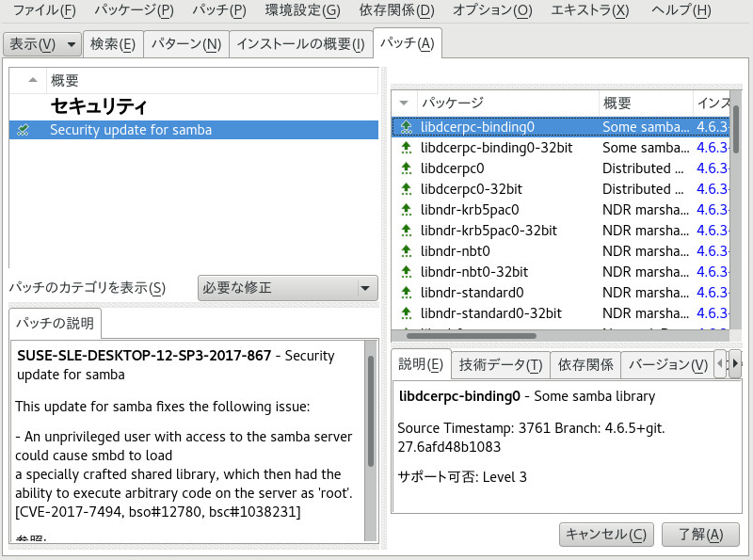Image resolution: width=753 pixels, height=560 pixels.
Task: Open the 依存関係(D) menu
Action: coord(396,10)
